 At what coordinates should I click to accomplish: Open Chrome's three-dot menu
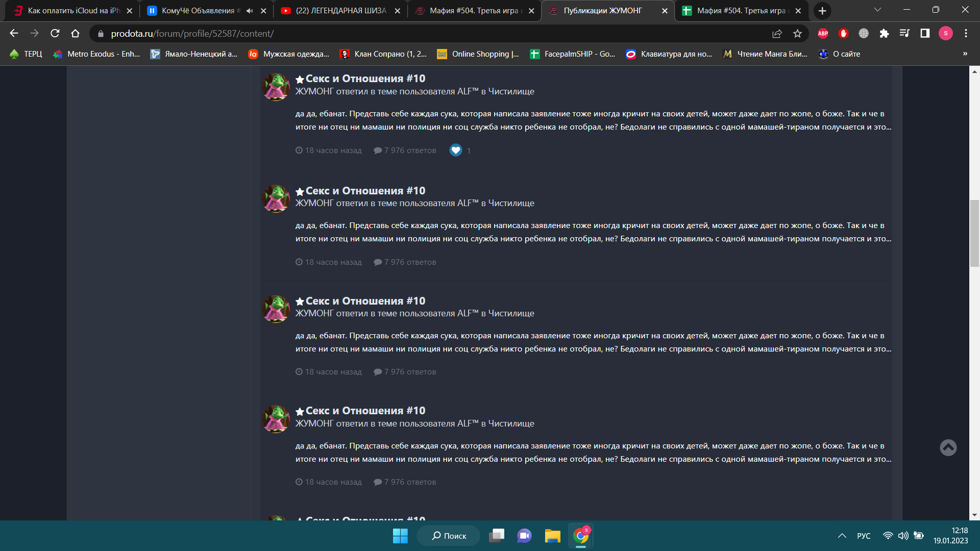tap(966, 34)
